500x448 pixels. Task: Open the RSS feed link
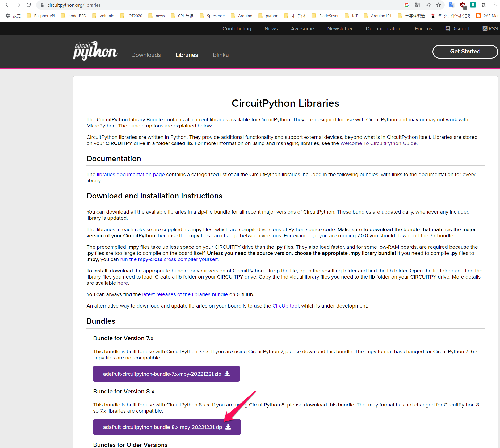pos(490,28)
